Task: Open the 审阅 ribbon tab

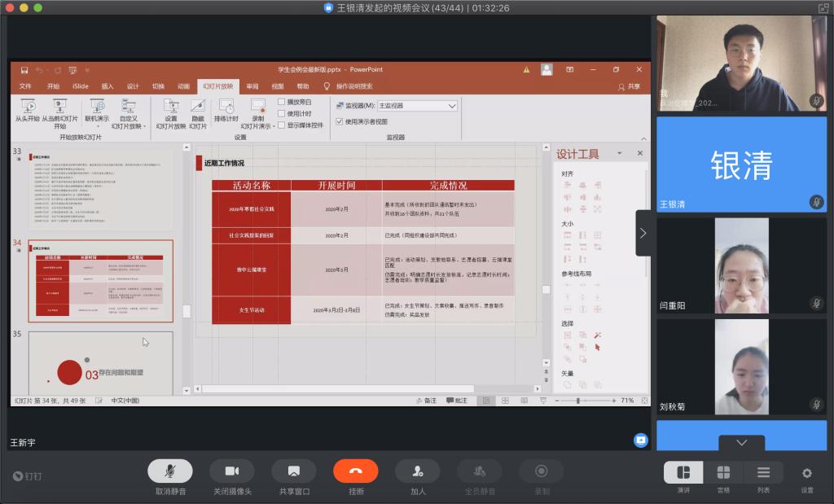Action: [x=252, y=86]
